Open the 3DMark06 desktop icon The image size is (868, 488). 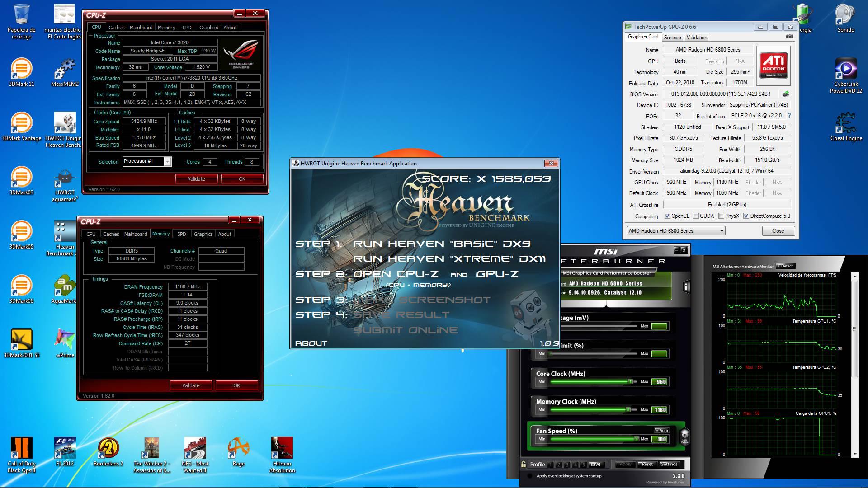[21, 289]
